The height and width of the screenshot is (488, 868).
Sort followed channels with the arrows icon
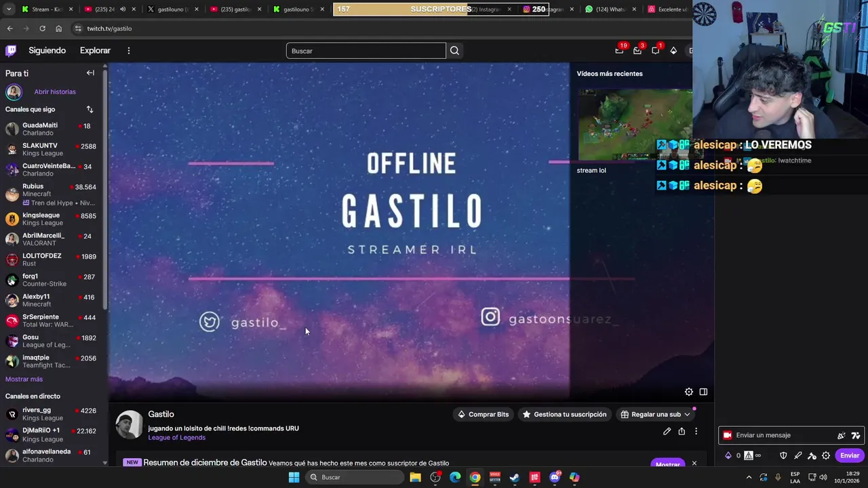(x=90, y=109)
